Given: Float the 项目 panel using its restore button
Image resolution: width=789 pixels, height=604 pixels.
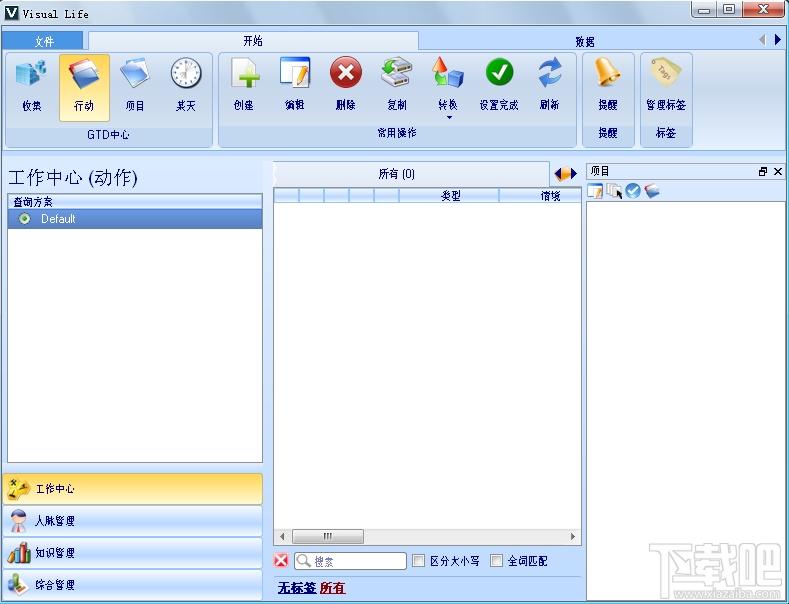Looking at the screenshot, I should [763, 172].
